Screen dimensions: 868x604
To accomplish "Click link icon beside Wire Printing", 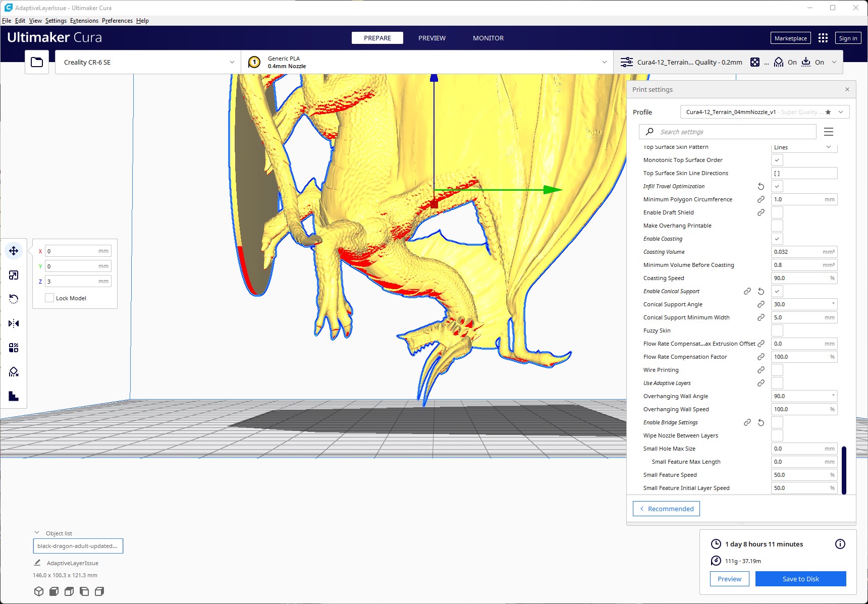I will point(761,370).
